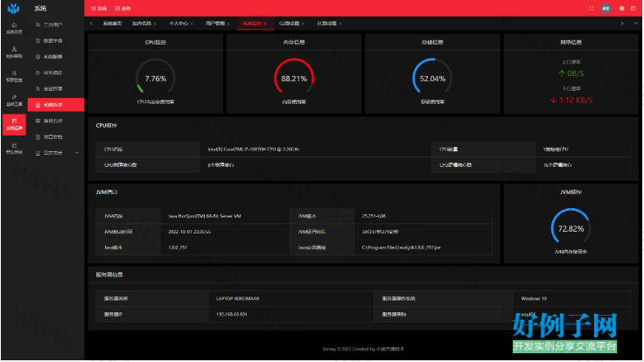This screenshot has width=644, height=362.
Task: Click the Java HotSpot 64-Bit Server VM value
Action: click(x=205, y=216)
